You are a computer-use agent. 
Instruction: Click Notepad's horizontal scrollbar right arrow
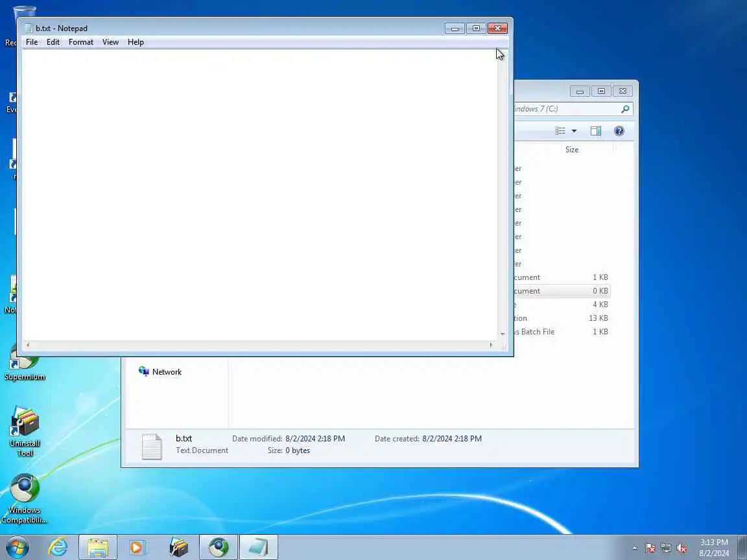(x=491, y=345)
